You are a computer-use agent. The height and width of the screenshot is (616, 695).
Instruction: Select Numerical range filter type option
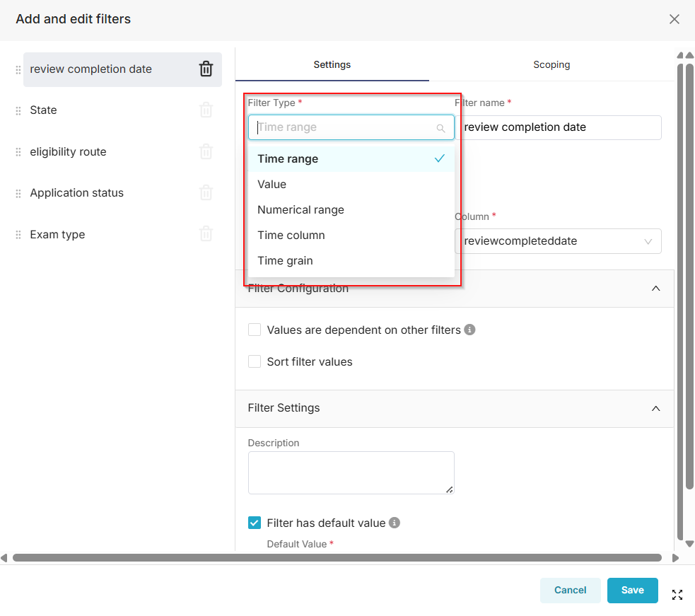pos(300,209)
